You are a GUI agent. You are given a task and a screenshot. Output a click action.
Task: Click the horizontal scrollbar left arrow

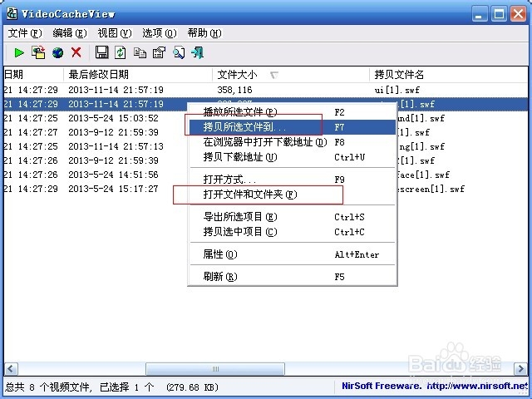pos(11,368)
